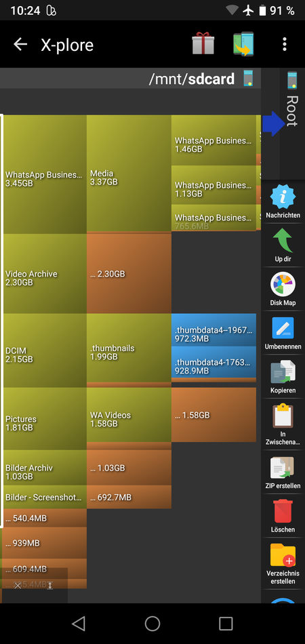Tap the orange 1.58GB files block
This screenshot has height=644, width=305.
(213, 414)
